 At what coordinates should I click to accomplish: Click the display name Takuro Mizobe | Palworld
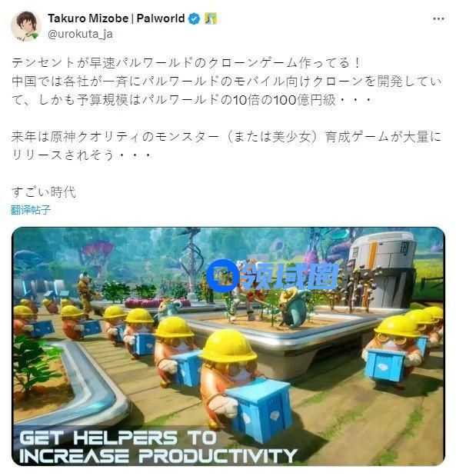click(x=116, y=18)
